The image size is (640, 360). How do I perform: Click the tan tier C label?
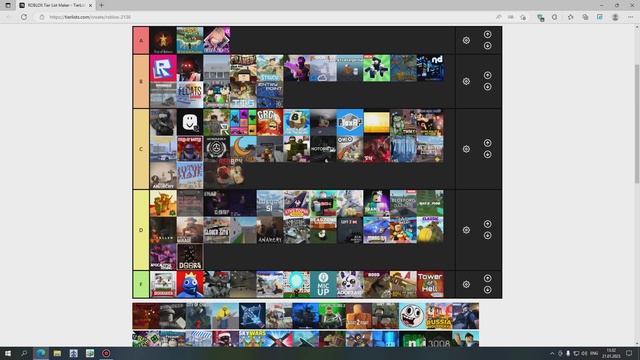(141, 149)
